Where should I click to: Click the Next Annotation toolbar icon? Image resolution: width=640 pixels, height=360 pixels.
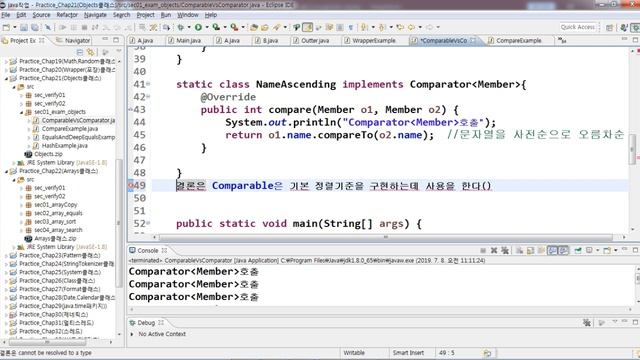pos(363,27)
